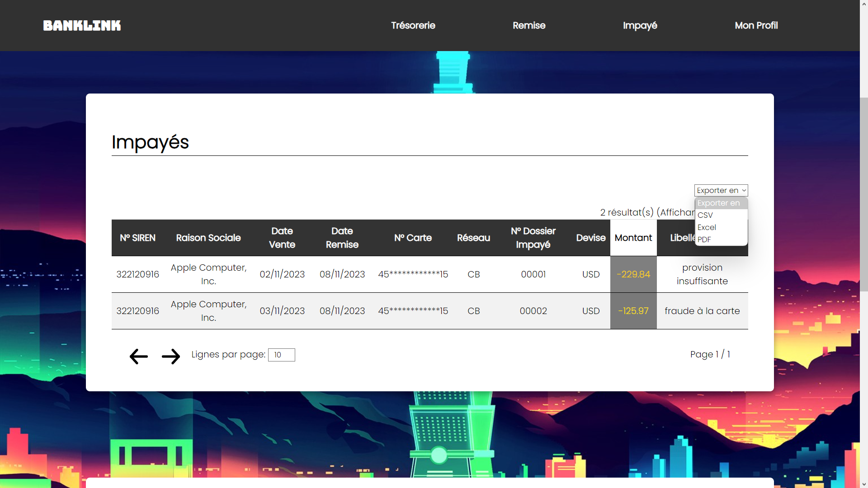Screen dimensions: 868x488
Task: Click the Page 1 / 1 indicator
Action: click(710, 354)
